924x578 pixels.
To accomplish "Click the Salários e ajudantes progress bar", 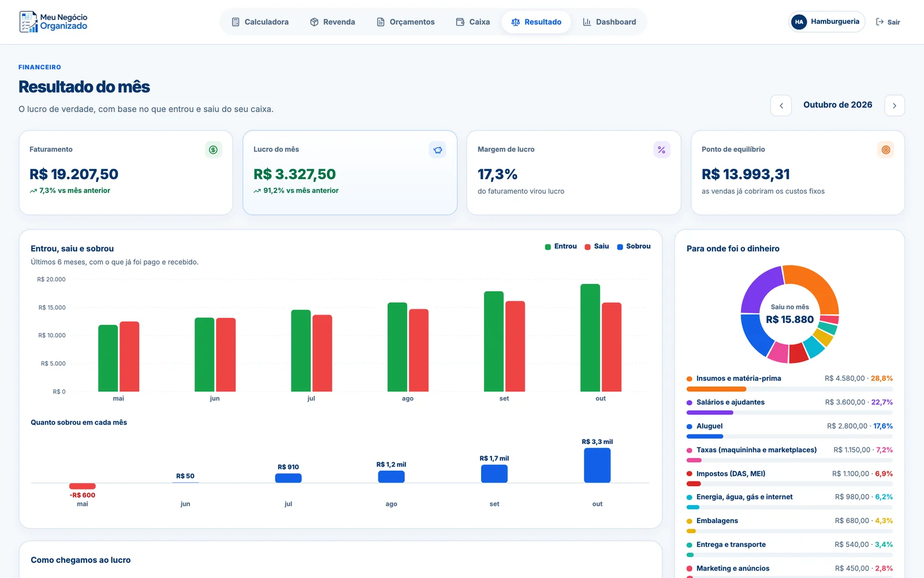I will click(789, 413).
